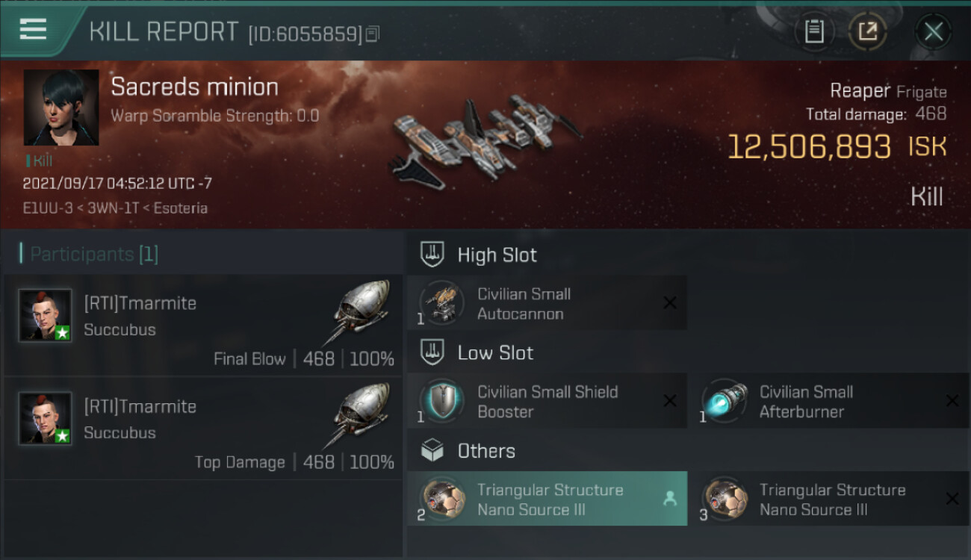Select highlighted Triangular Structure Nano Source III
The image size is (971, 560).
click(x=547, y=499)
